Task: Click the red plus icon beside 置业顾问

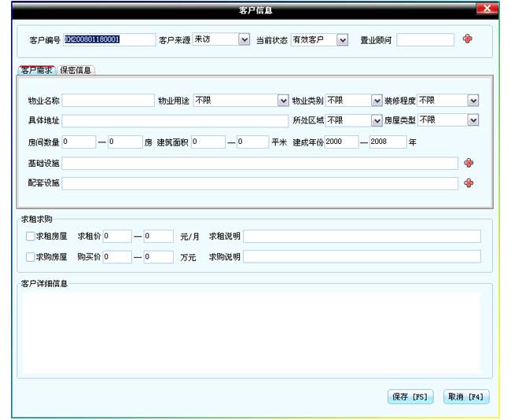Action: [467, 39]
